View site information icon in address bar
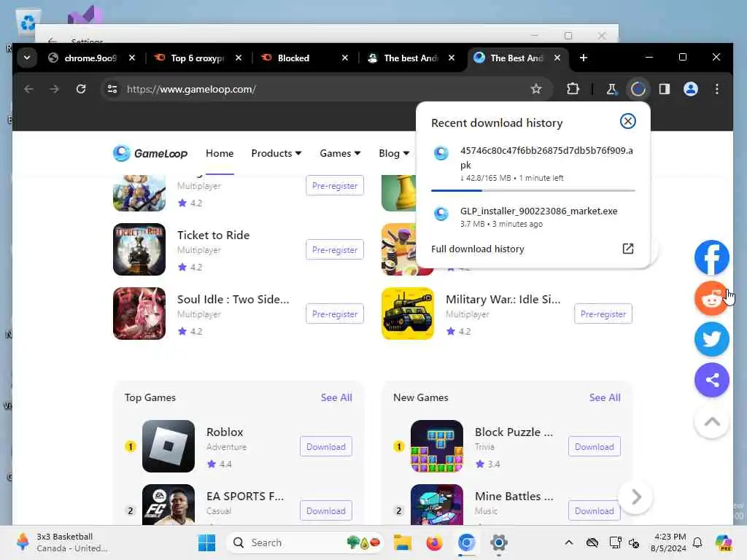747x560 pixels. point(112,89)
